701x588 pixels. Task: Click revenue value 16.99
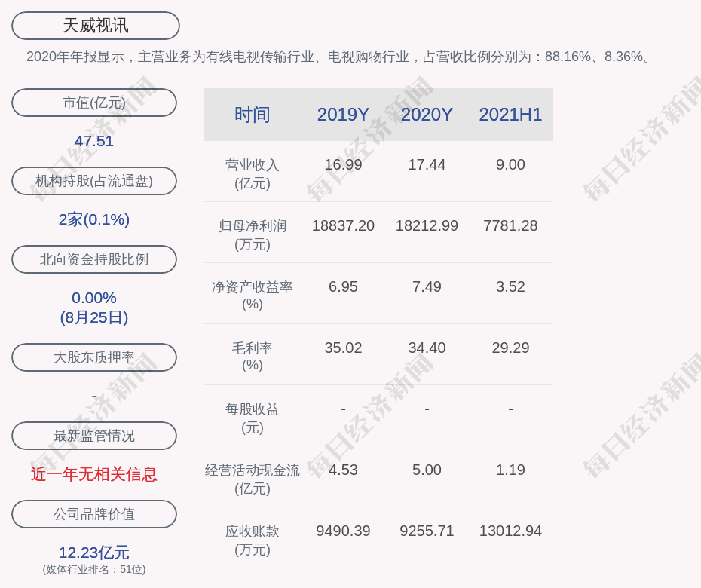tap(343, 164)
